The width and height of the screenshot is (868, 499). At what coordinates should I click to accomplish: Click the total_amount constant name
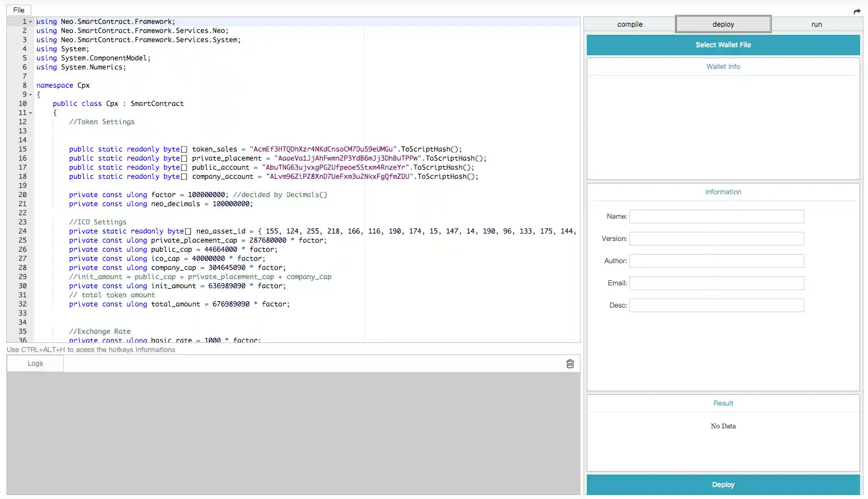tap(176, 304)
